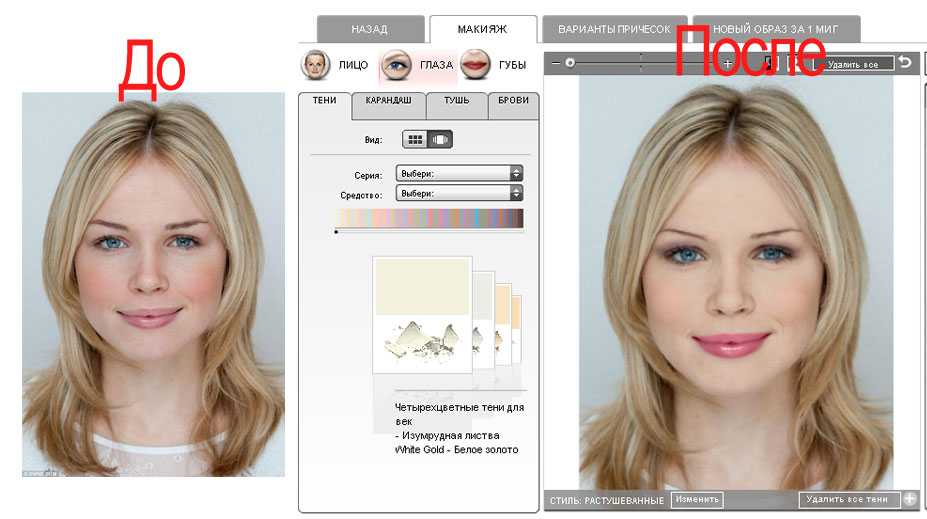927x519 pixels.
Task: Click the zoom slider handle
Action: point(570,63)
